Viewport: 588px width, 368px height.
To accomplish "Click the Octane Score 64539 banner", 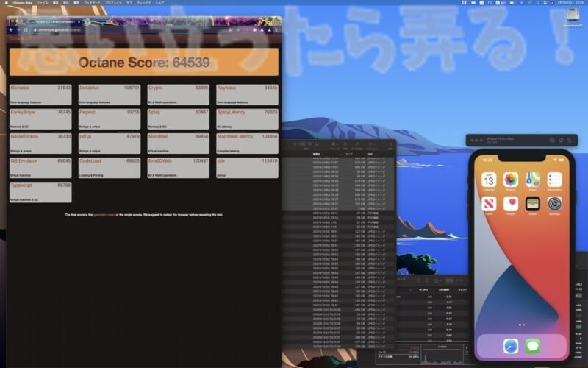I will 144,62.
